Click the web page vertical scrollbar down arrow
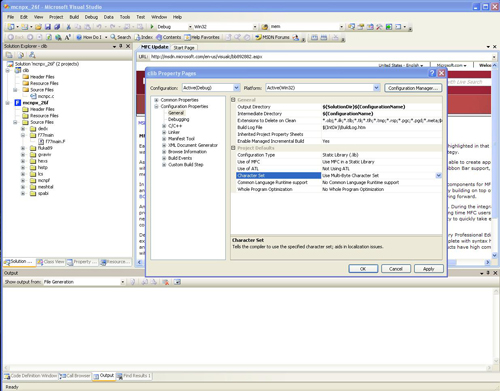500x391 pixels. coord(495,255)
